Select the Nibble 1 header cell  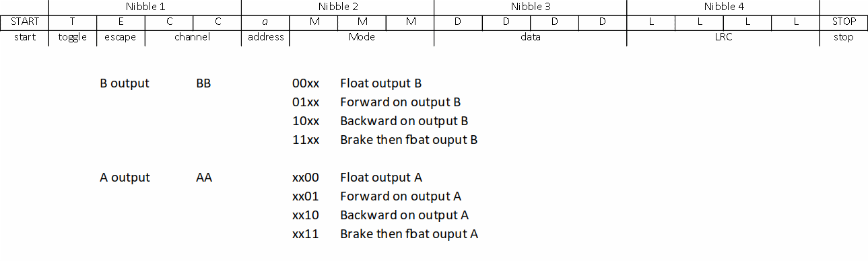tap(145, 7)
